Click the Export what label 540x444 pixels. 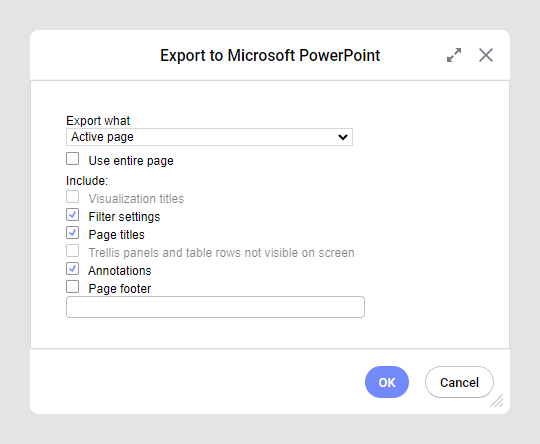tap(98, 121)
